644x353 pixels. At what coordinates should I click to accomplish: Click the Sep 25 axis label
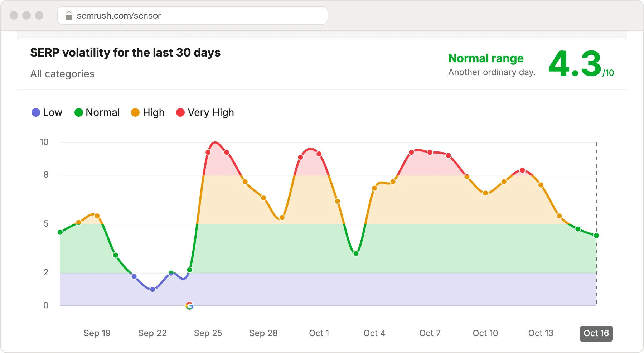pyautogui.click(x=208, y=333)
